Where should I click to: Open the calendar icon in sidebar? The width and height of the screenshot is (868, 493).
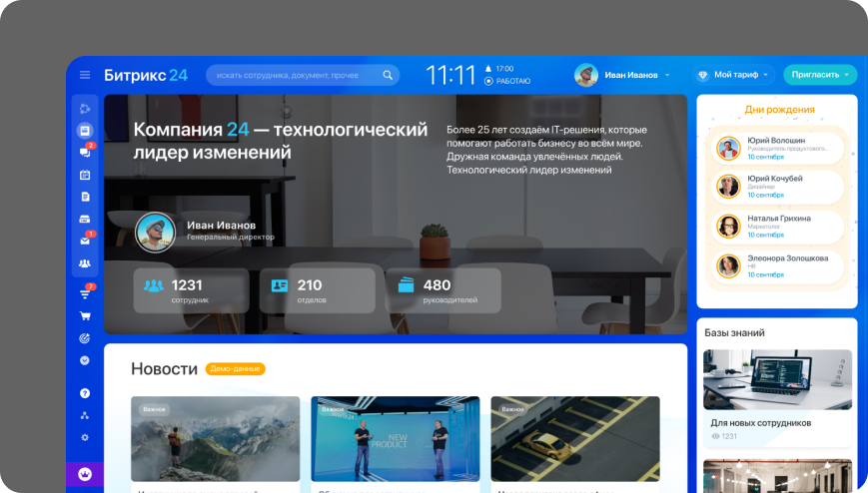tap(85, 175)
